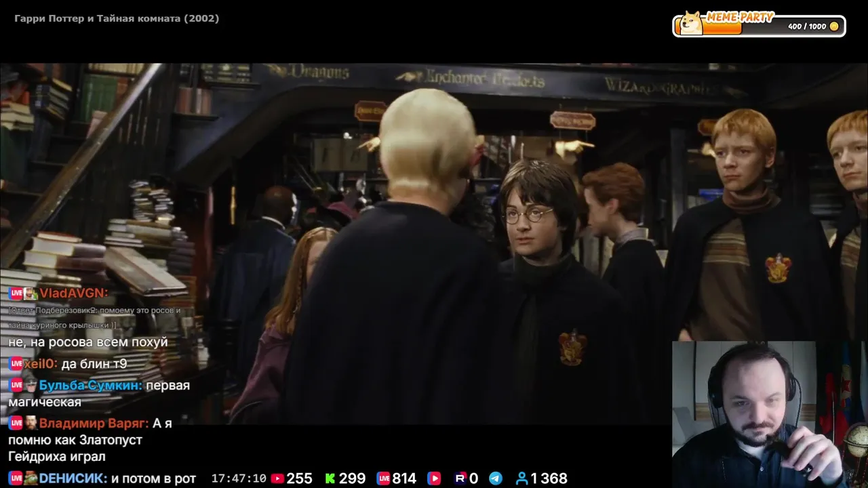Click the total viewer count 1 368
Screen dimensions: 868x488
pyautogui.click(x=549, y=479)
